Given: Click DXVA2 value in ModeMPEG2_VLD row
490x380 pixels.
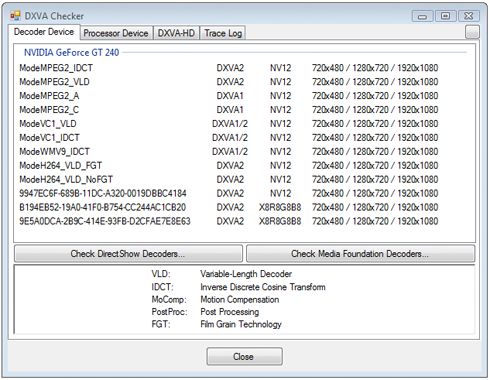Looking at the screenshot, I should [230, 82].
